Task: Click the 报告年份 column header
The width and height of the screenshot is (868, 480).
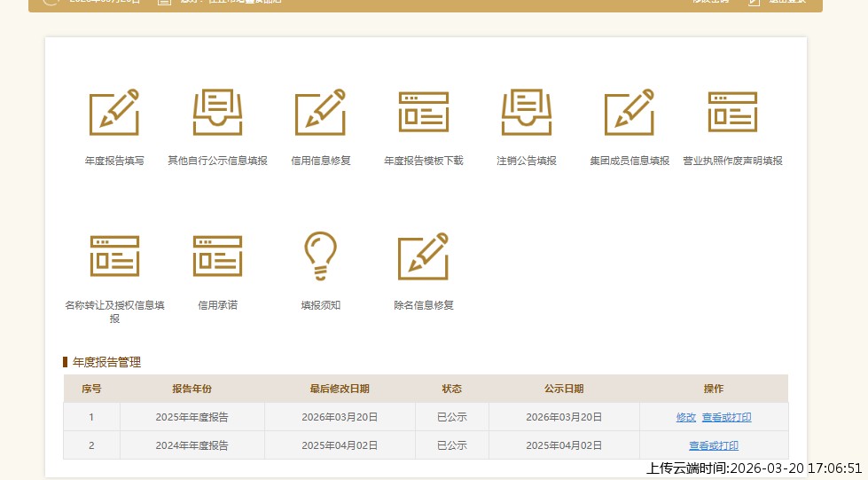Action: click(192, 390)
